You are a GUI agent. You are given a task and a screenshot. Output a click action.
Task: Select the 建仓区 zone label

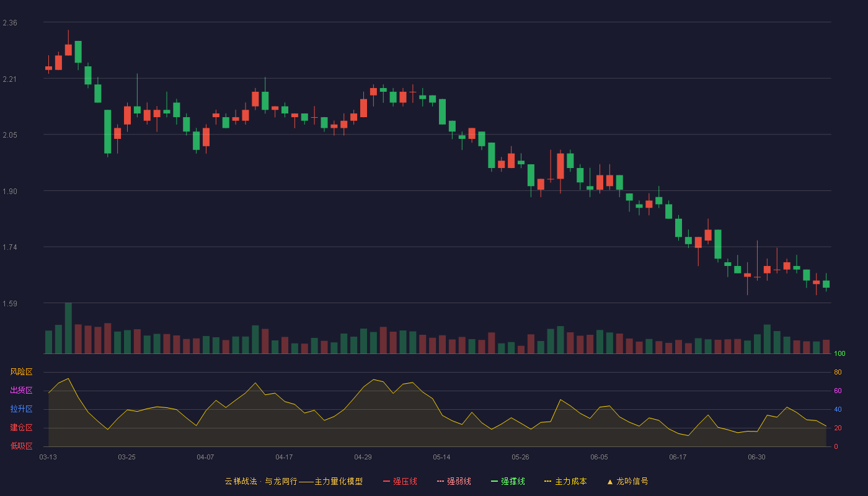pos(21,428)
